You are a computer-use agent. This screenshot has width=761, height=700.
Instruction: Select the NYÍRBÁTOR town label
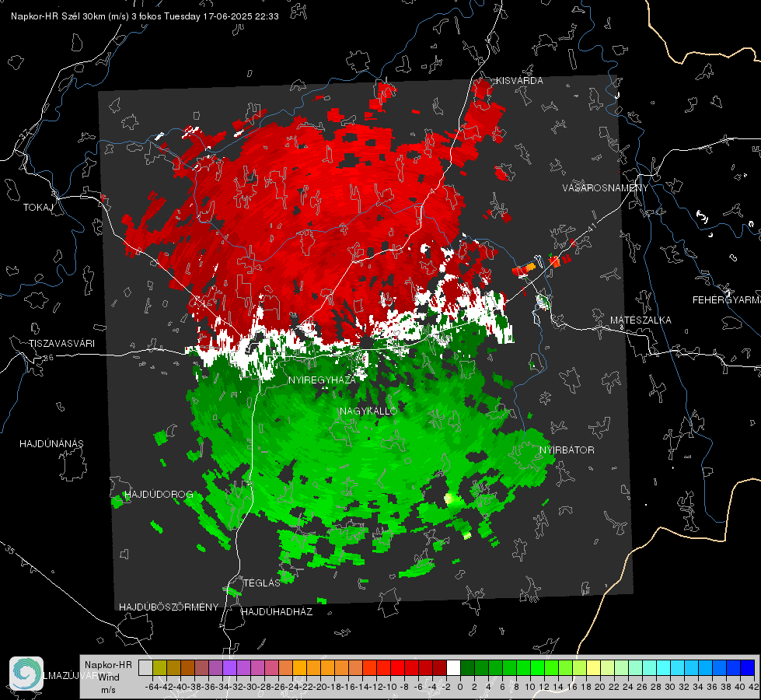point(567,450)
